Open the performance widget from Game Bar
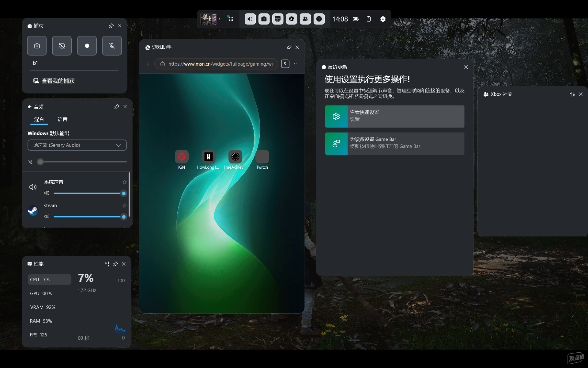This screenshot has height=368, width=588. (278, 19)
